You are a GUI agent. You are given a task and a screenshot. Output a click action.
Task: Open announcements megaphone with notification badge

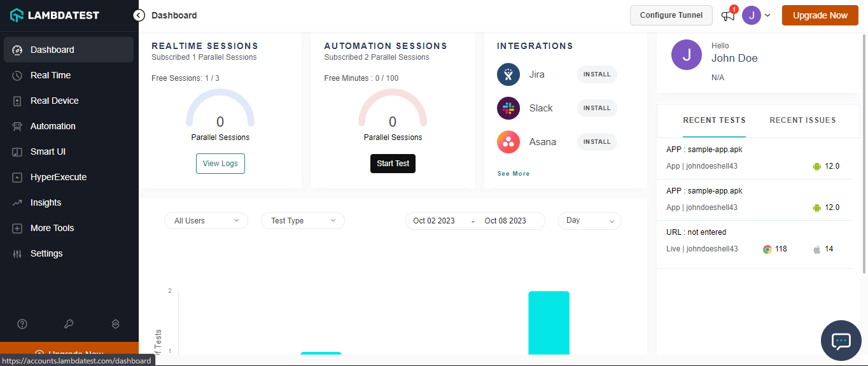click(x=729, y=15)
